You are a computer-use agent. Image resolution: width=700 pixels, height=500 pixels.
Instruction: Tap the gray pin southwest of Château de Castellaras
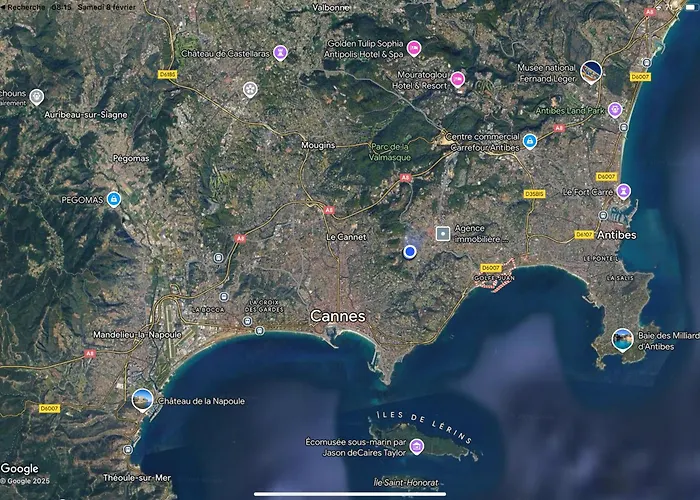(250, 90)
